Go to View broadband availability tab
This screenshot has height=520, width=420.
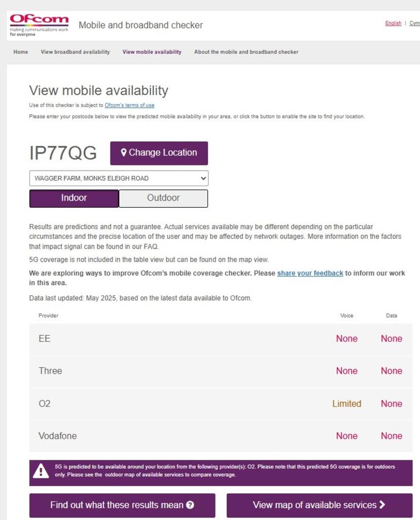point(75,52)
